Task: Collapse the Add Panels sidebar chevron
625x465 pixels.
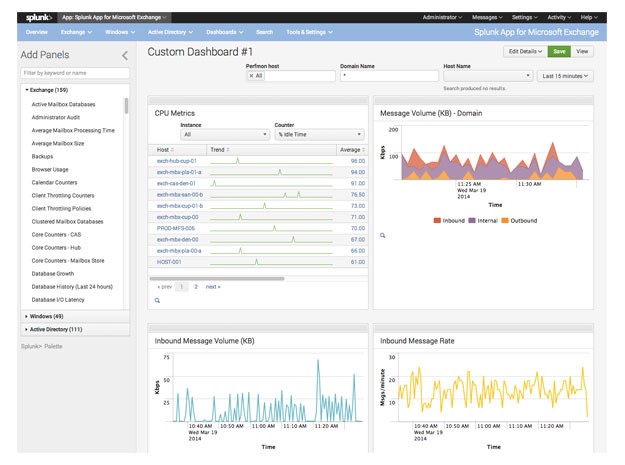Action: (125, 55)
